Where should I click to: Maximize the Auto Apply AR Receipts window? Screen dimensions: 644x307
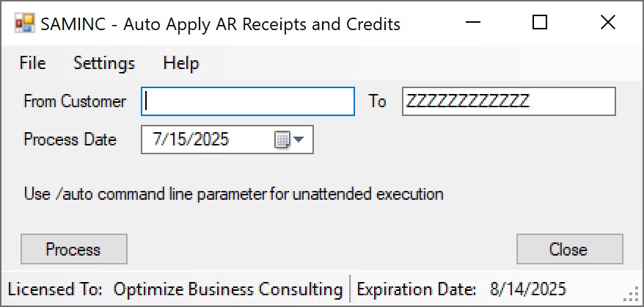540,22
